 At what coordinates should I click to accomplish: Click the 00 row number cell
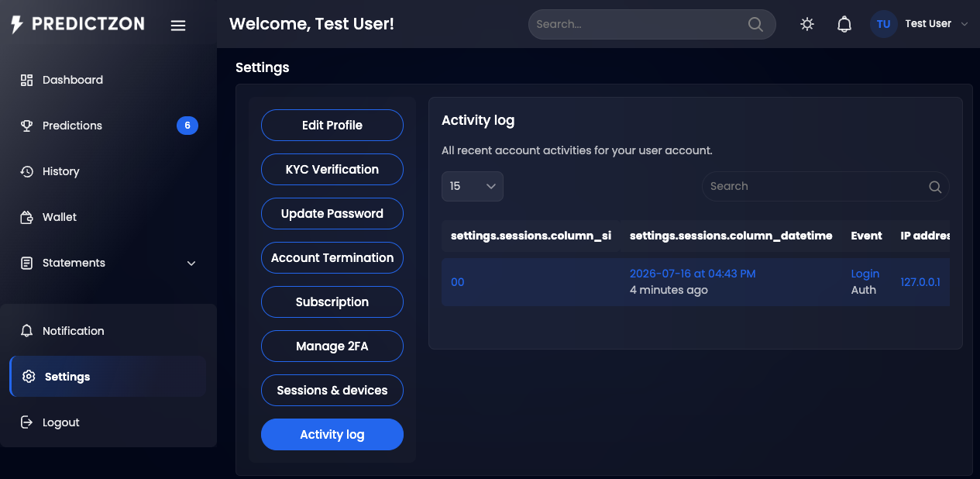point(458,282)
